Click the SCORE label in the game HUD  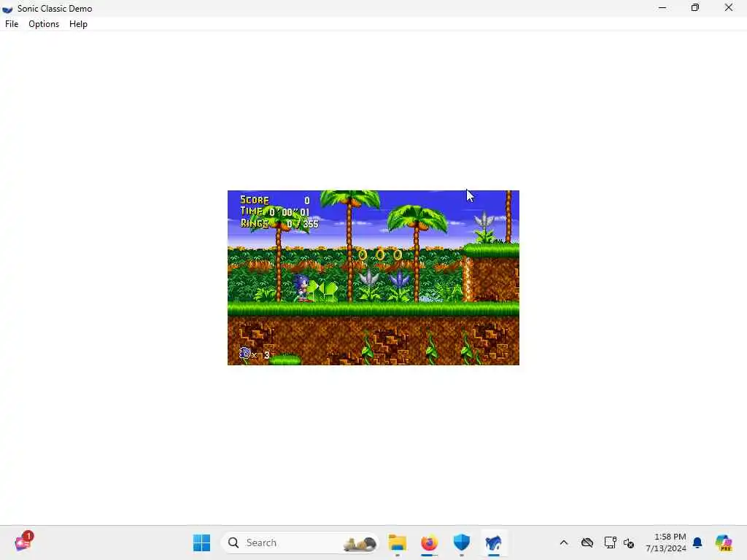[x=255, y=200]
